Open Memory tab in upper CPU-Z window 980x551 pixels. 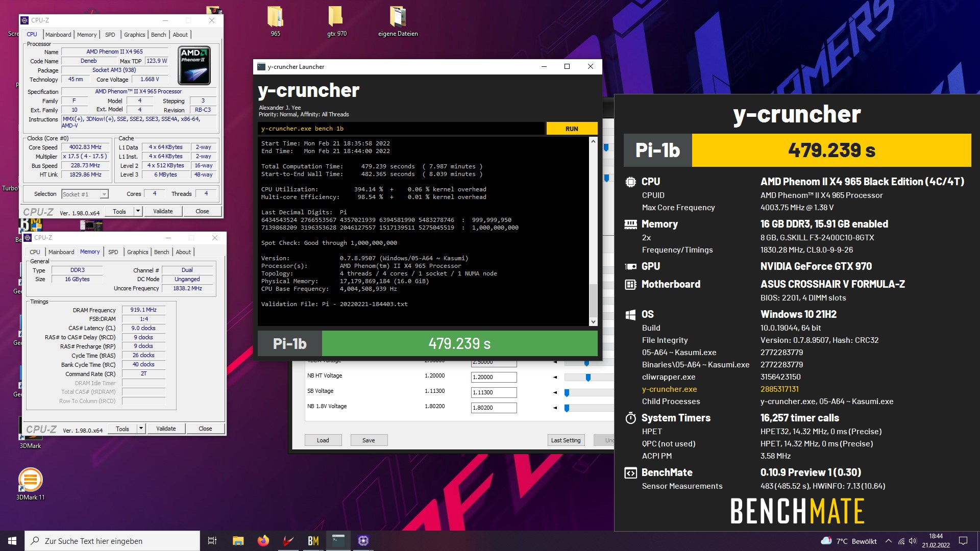pos(87,35)
